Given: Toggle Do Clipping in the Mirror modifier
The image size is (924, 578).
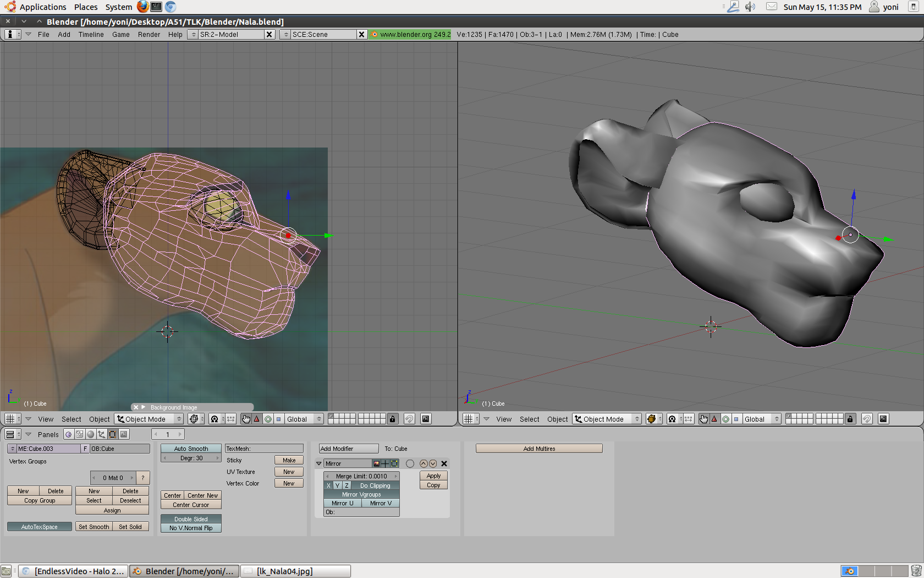Looking at the screenshot, I should [375, 486].
